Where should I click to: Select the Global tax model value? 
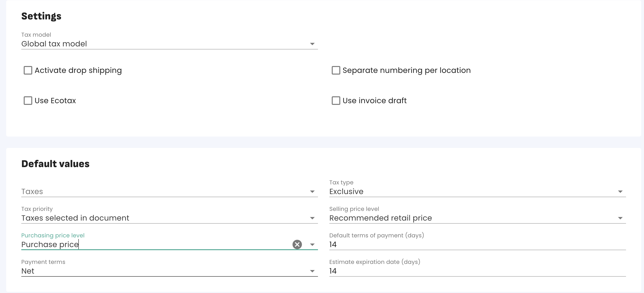point(54,44)
